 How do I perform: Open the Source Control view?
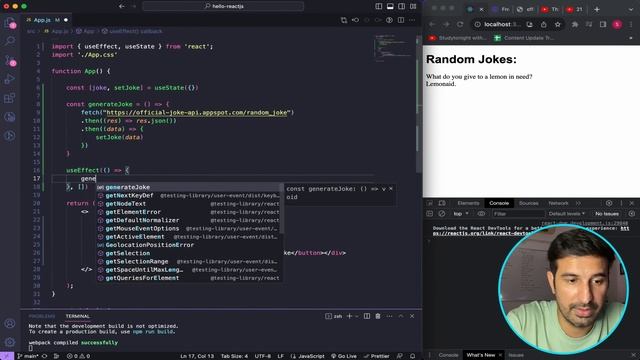(10, 60)
